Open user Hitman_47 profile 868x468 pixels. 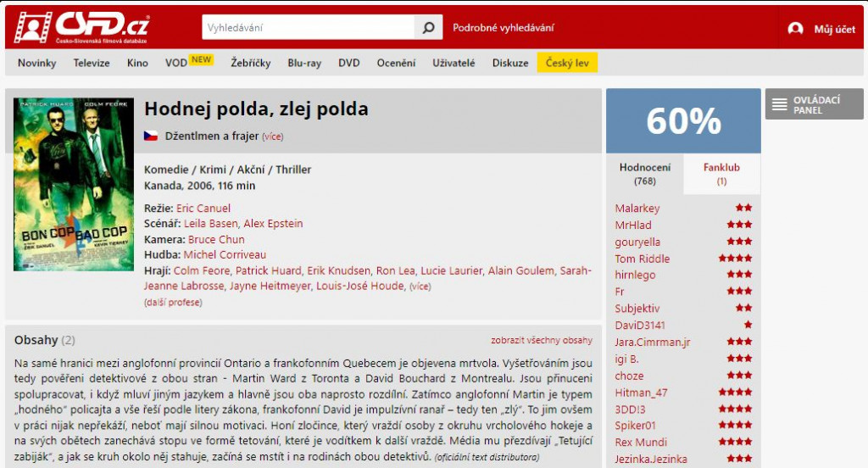coord(641,393)
